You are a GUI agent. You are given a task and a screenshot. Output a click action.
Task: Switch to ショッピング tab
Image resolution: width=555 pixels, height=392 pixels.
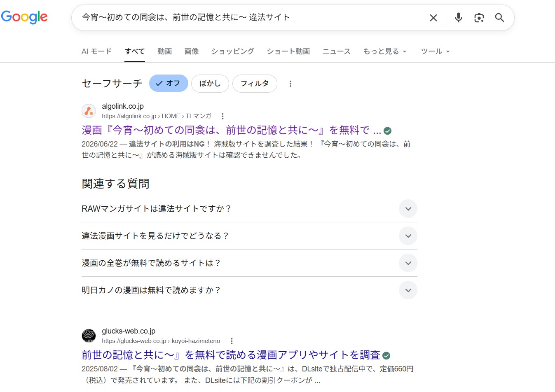232,51
